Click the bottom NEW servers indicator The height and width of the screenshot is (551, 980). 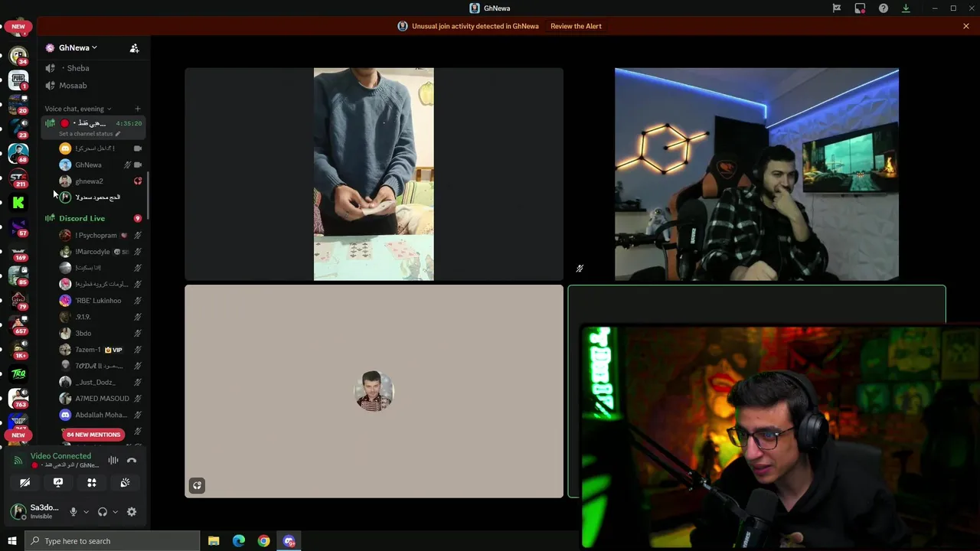(x=18, y=435)
